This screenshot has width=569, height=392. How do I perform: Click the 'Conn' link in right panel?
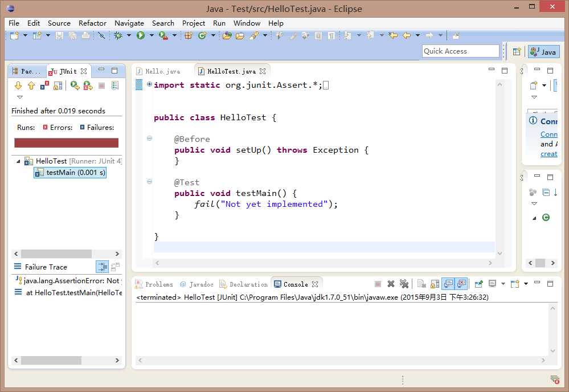coord(548,134)
